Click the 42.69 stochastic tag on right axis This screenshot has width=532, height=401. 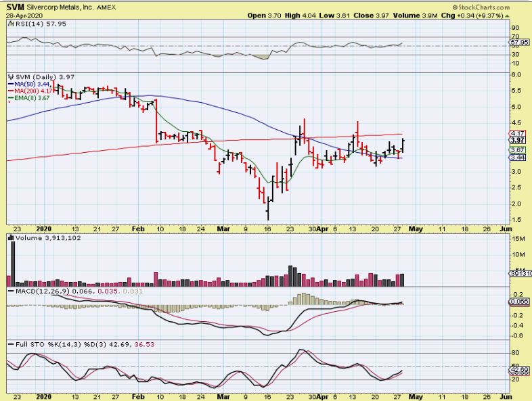(x=519, y=370)
